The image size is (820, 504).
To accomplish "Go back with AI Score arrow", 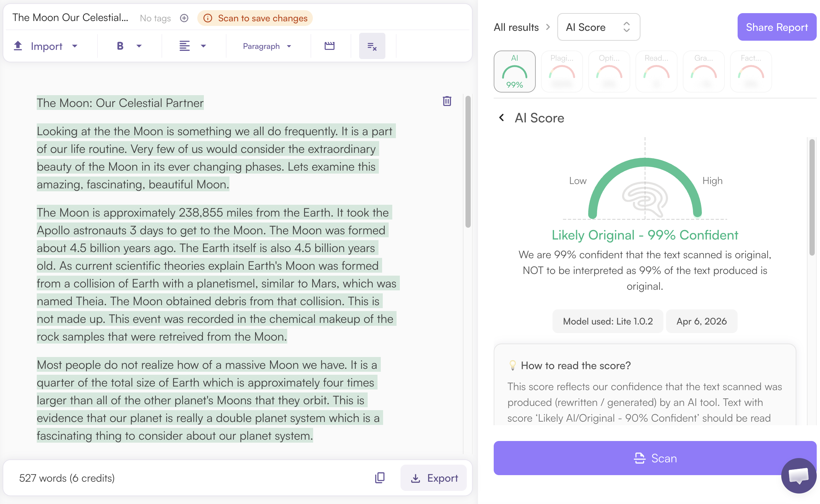I will coord(501,118).
